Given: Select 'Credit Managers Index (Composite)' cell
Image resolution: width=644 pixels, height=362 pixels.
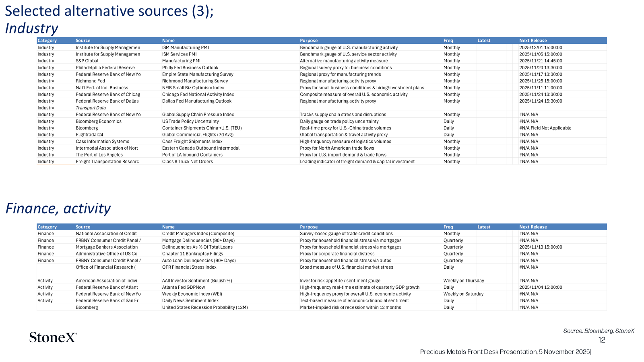Looking at the screenshot, I should coord(198,234).
